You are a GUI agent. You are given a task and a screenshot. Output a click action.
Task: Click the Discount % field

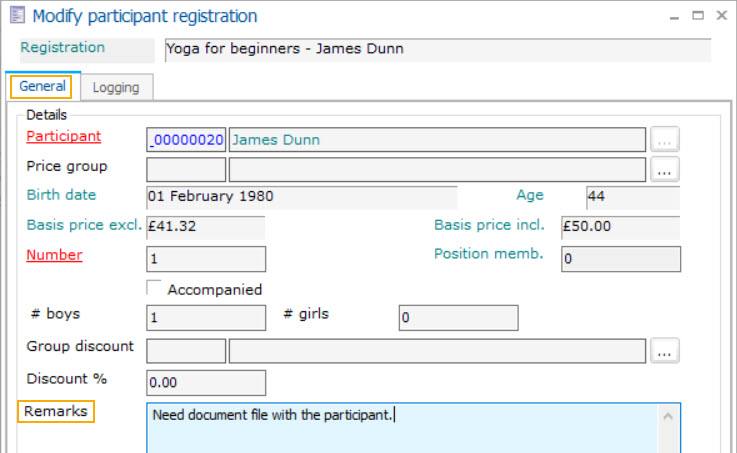206,382
